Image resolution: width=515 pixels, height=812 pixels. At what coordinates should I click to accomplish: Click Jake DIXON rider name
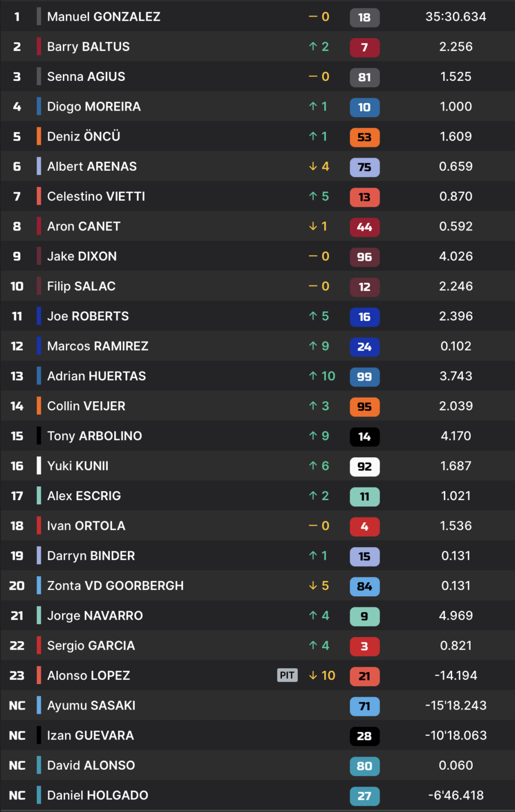pos(82,256)
